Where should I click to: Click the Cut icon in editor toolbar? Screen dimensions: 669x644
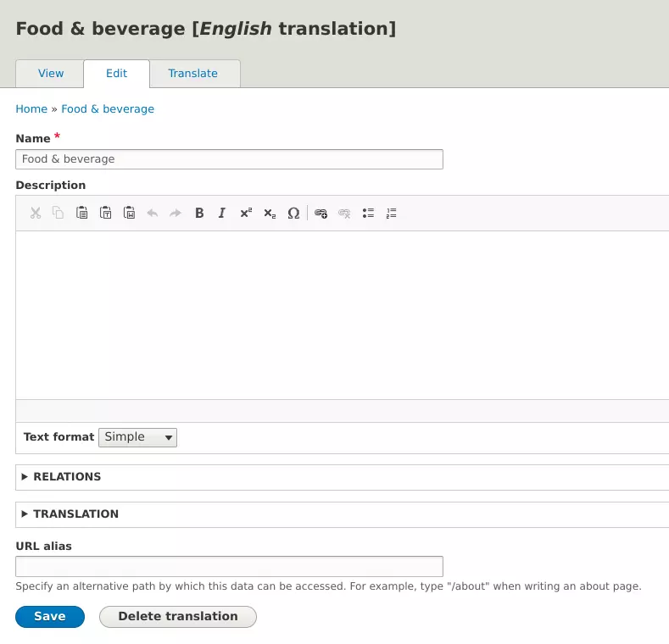click(x=35, y=214)
